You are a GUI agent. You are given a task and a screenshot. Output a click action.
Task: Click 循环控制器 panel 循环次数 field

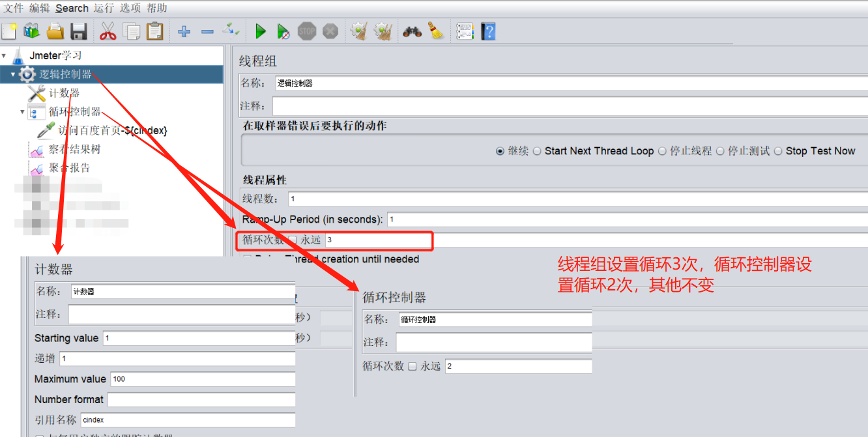pos(518,366)
